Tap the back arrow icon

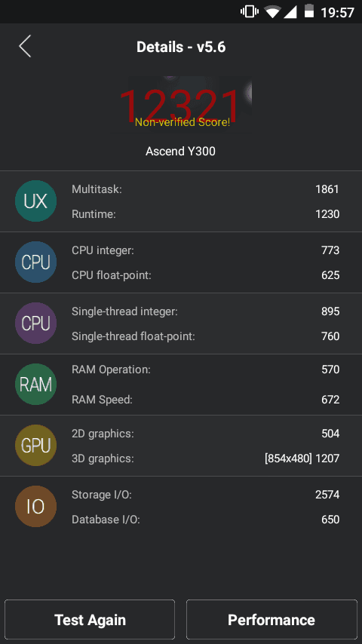point(25,46)
